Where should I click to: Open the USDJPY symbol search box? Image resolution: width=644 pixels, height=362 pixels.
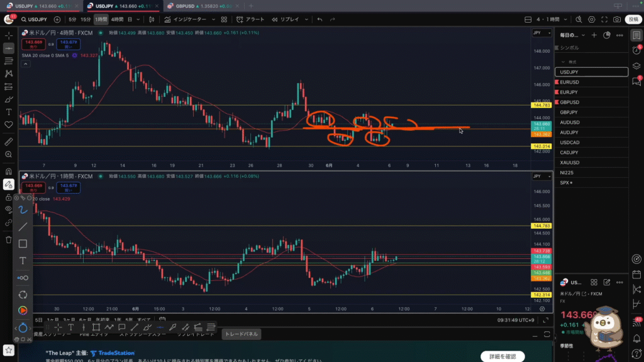coord(35,19)
